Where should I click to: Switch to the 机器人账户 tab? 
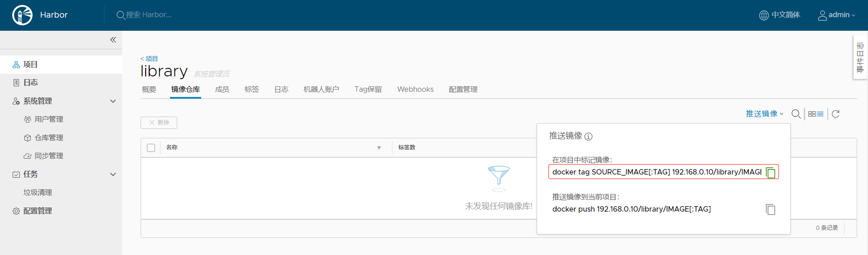point(321,90)
